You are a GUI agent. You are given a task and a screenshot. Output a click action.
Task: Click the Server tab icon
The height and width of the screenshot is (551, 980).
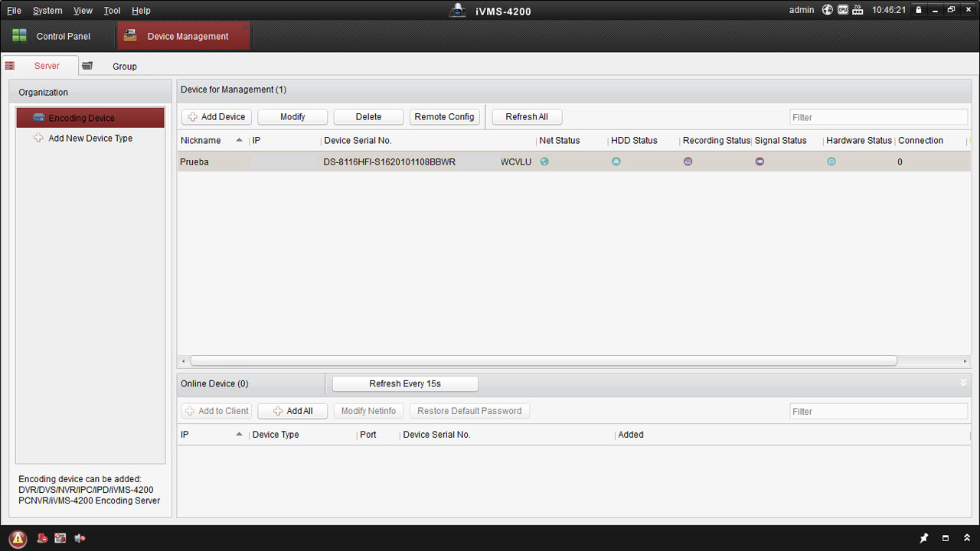click(9, 66)
